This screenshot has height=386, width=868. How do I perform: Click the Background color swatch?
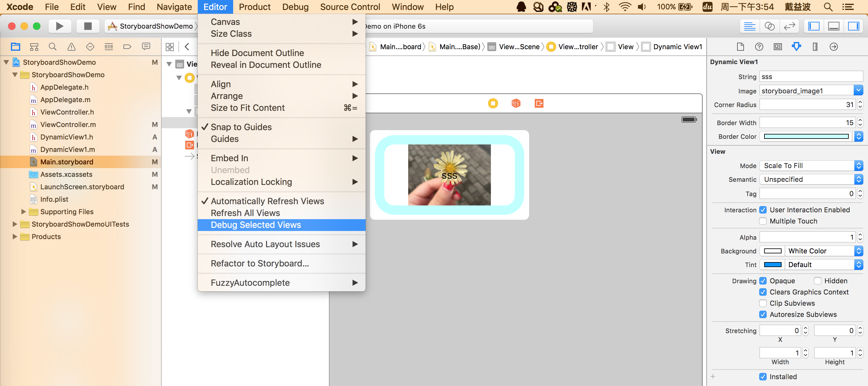[x=773, y=251]
